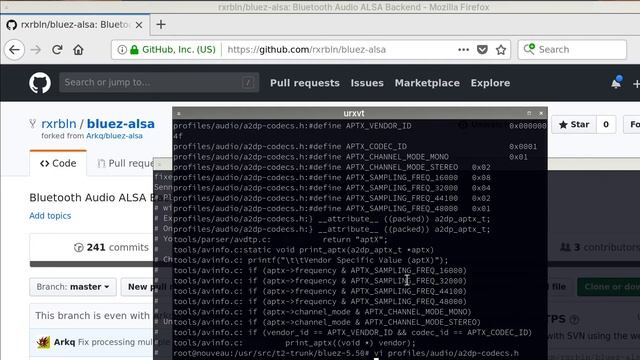
Task: Open the bluez-alsa repository link
Action: point(120,124)
